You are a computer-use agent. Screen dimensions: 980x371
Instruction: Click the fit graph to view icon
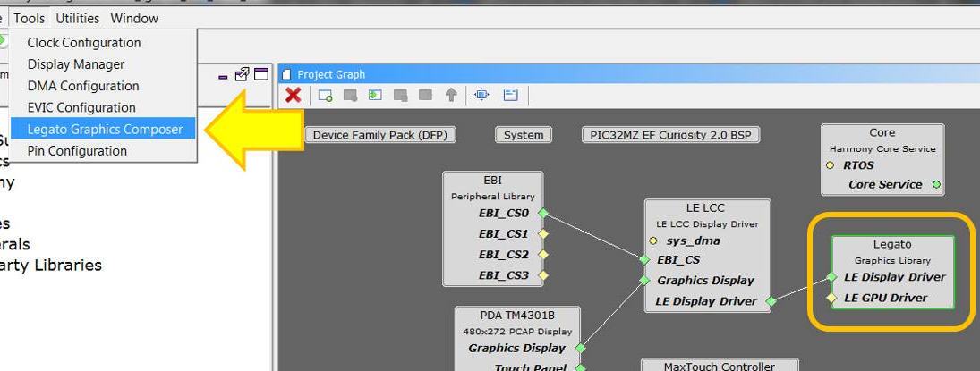(481, 95)
